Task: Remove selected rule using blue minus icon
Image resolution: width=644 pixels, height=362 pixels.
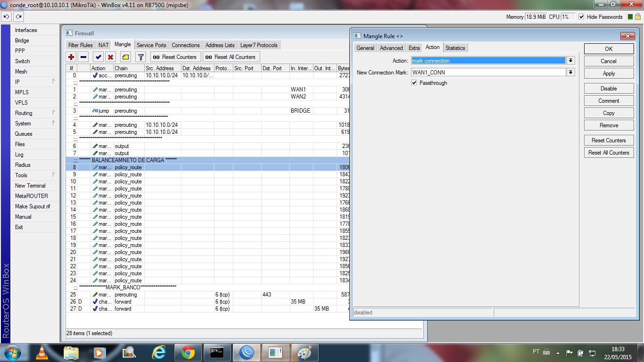Action: point(83,57)
